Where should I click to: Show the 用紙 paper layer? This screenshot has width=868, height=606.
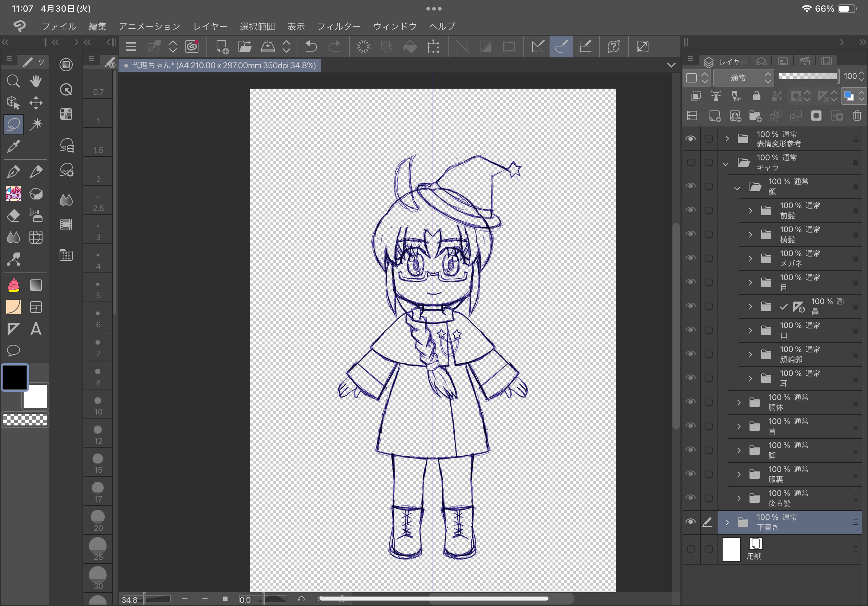pyautogui.click(x=691, y=549)
